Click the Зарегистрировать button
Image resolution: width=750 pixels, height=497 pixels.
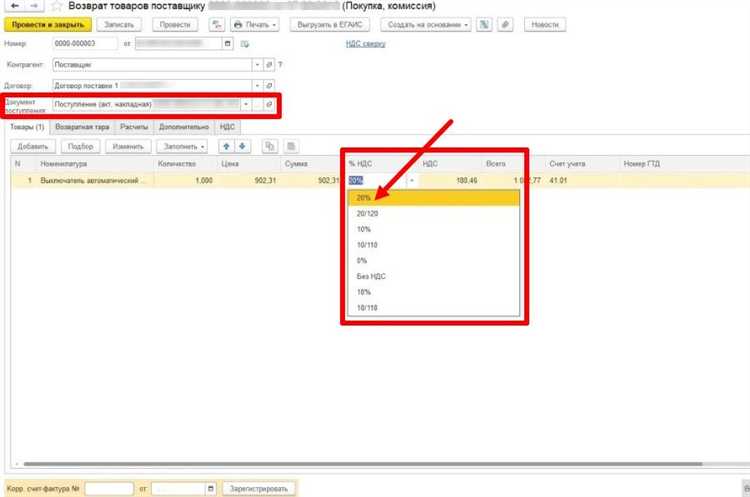(259, 488)
